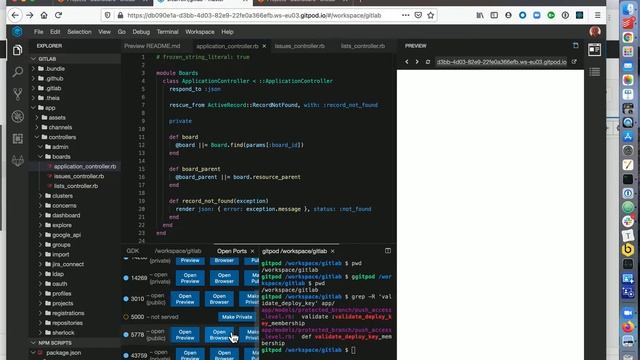
Task: Switch to lists_controller.rb tab
Action: (x=363, y=46)
